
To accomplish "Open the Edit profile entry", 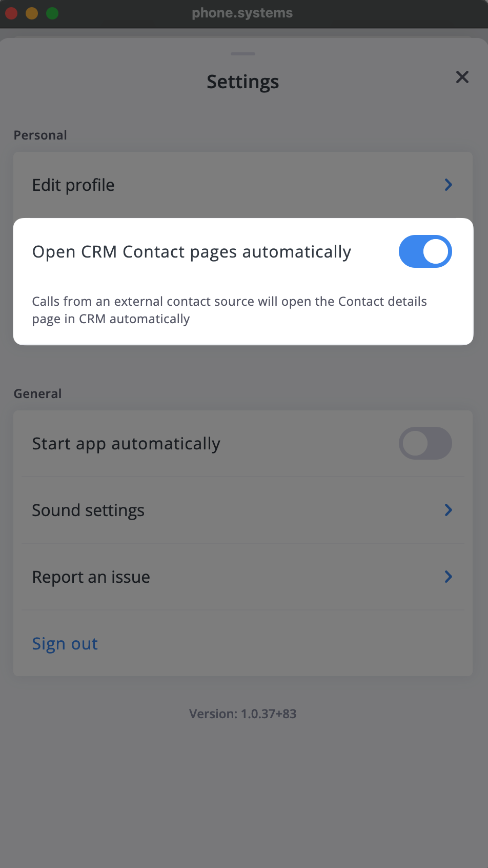I will [243, 185].
